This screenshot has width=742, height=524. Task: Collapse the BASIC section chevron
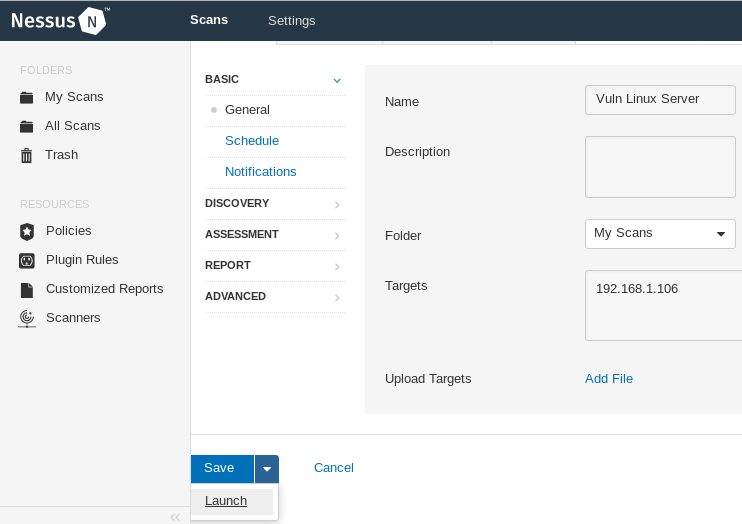coord(337,80)
